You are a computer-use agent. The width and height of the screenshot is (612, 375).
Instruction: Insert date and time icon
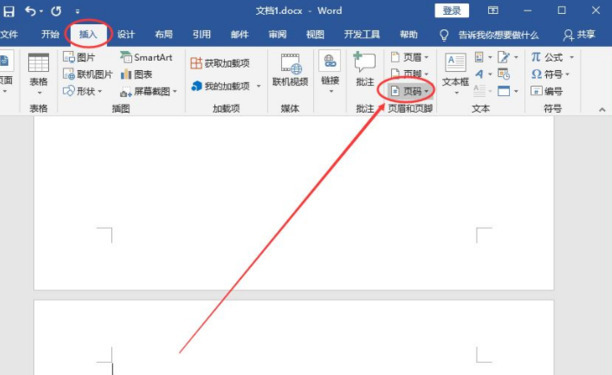(504, 74)
